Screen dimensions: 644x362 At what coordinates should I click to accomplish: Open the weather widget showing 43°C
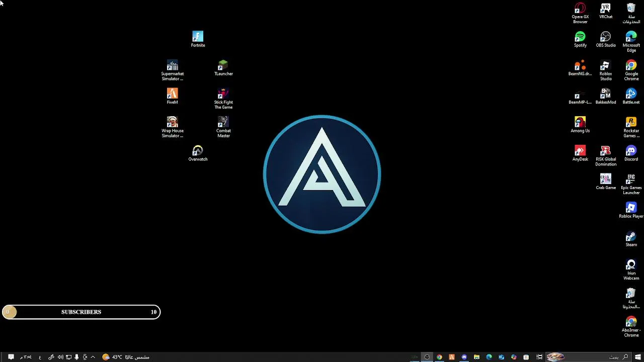click(126, 357)
